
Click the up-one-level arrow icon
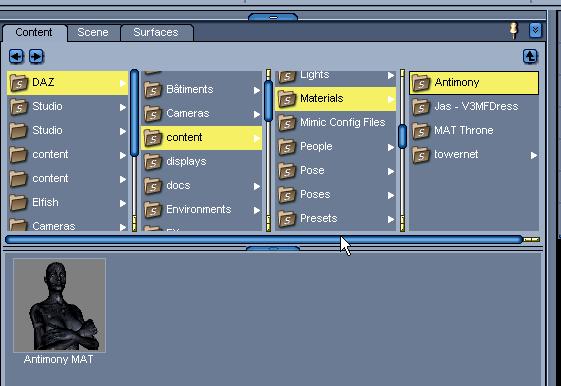(530, 57)
